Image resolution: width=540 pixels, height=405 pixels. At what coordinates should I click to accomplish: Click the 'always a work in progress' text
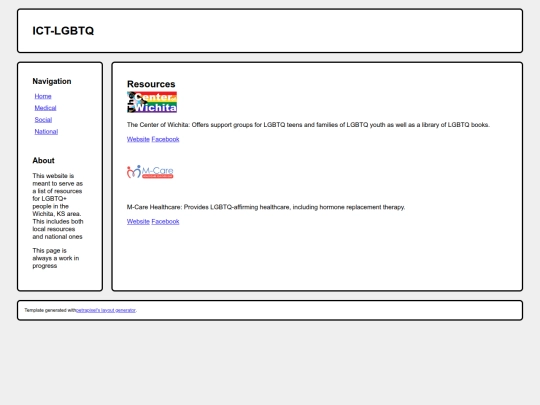[x=55, y=262]
